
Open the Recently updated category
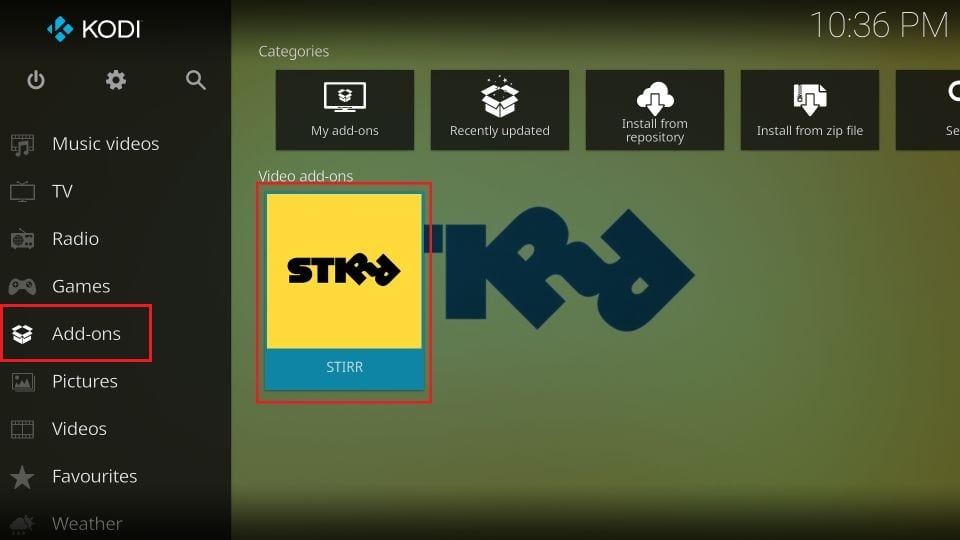pyautogui.click(x=500, y=110)
